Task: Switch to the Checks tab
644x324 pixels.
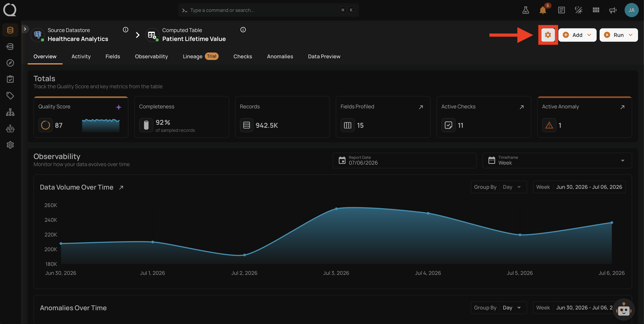Action: pos(243,56)
